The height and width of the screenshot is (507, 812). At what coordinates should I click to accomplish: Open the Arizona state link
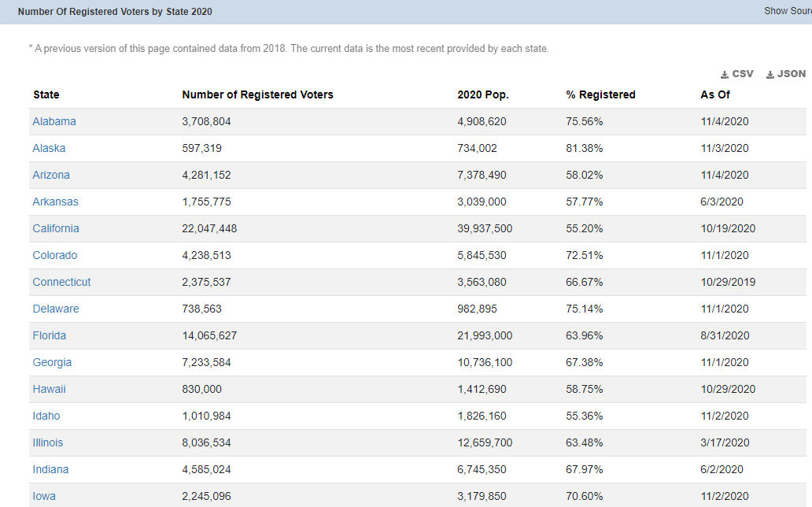click(x=51, y=176)
